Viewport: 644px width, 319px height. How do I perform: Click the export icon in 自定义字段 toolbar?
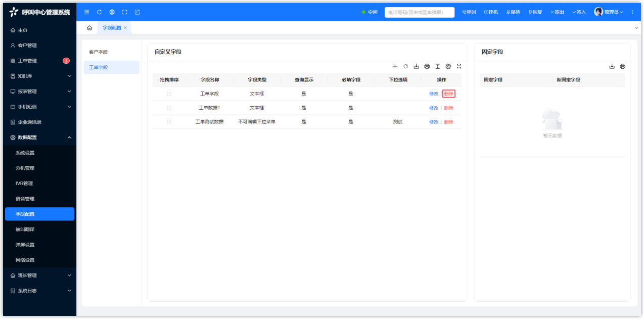[x=416, y=67]
